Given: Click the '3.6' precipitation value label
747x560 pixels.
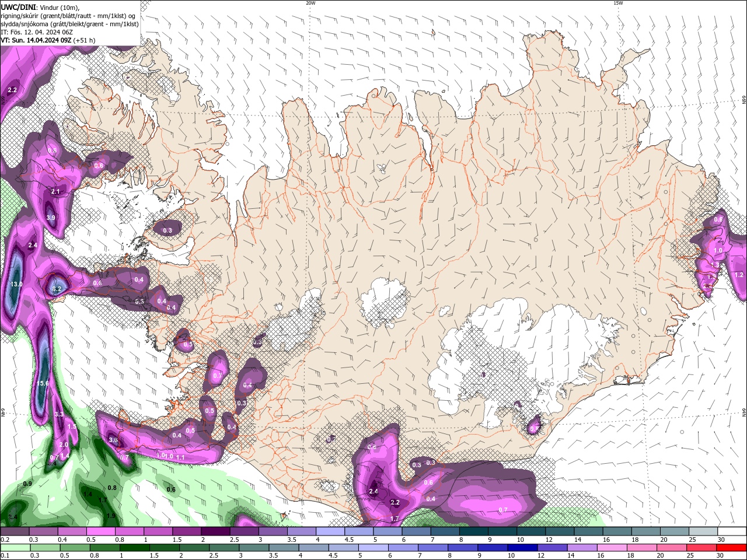Looking at the screenshot, I should tap(113, 440).
